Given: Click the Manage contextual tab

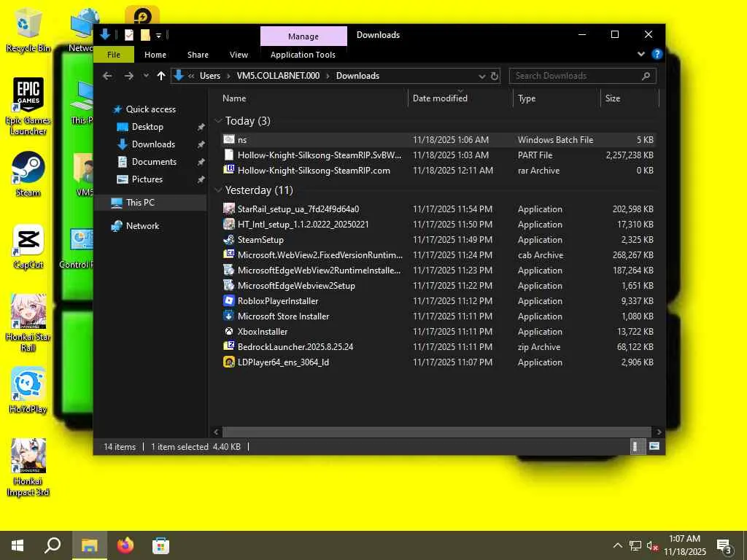Looking at the screenshot, I should tap(303, 36).
